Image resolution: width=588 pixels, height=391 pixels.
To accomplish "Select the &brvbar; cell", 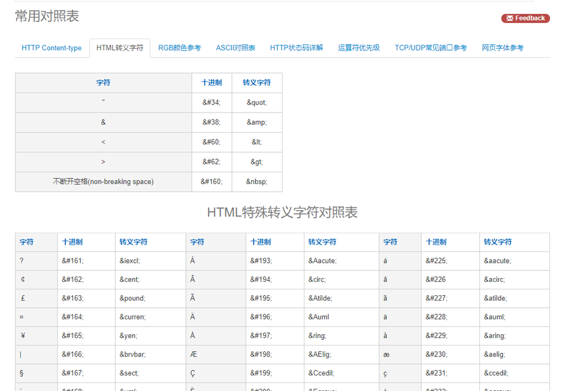I will tap(150, 355).
